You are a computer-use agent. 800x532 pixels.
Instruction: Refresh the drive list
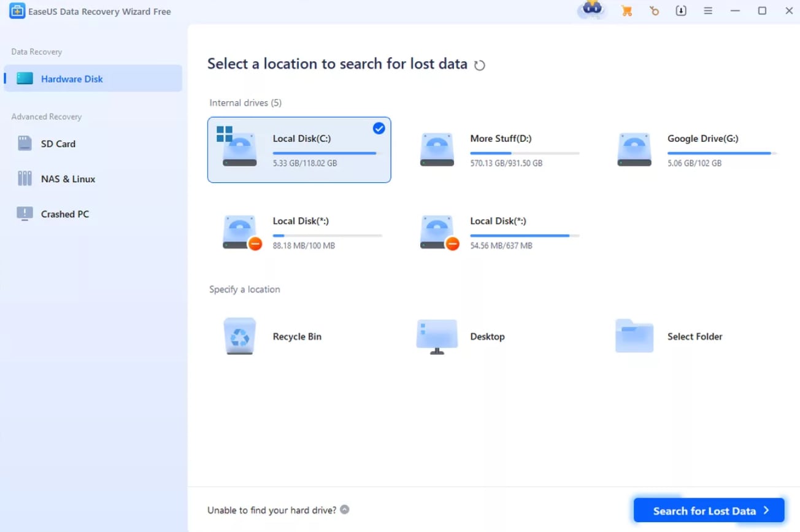[x=480, y=64]
